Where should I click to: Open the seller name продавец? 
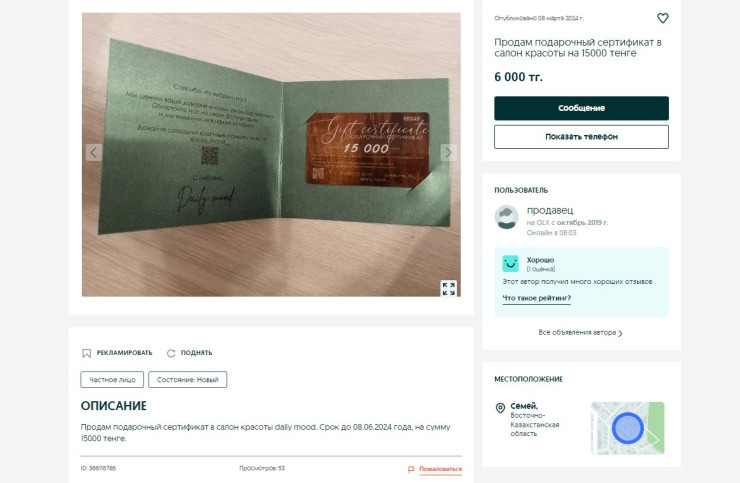[550, 210]
